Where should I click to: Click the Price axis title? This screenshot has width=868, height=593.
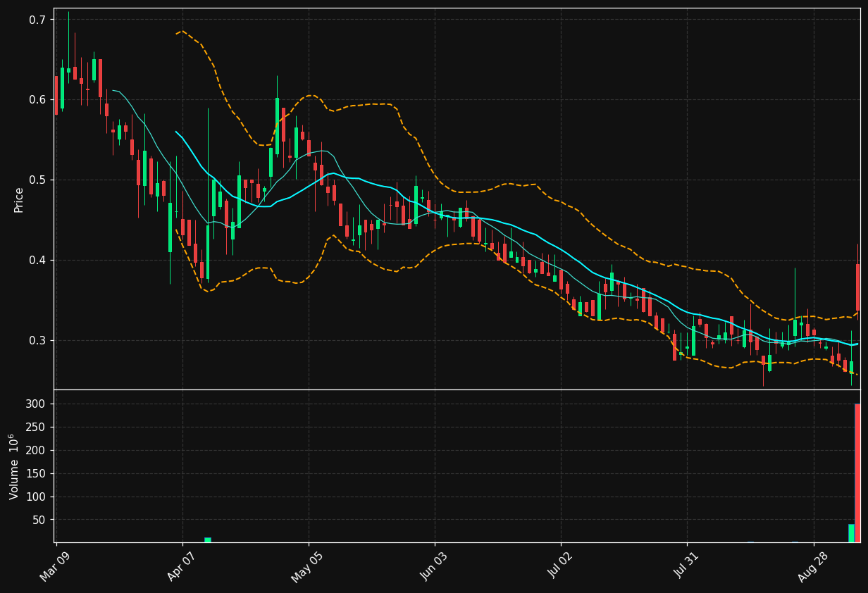19,199
